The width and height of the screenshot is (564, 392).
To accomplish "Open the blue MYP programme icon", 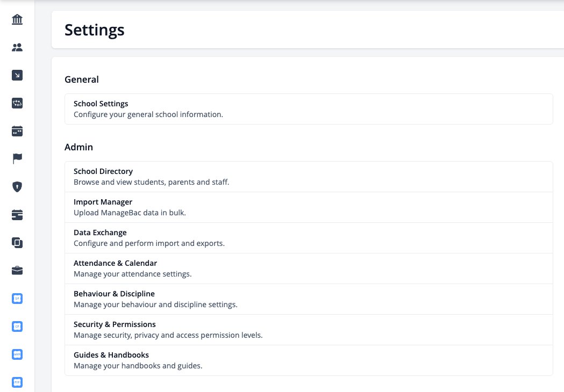I will click(17, 354).
